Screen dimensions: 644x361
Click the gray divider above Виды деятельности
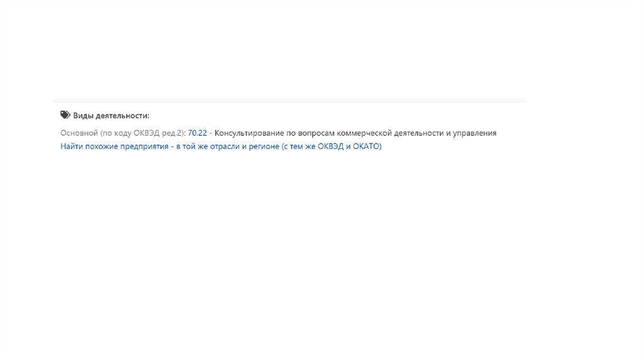pos(290,100)
